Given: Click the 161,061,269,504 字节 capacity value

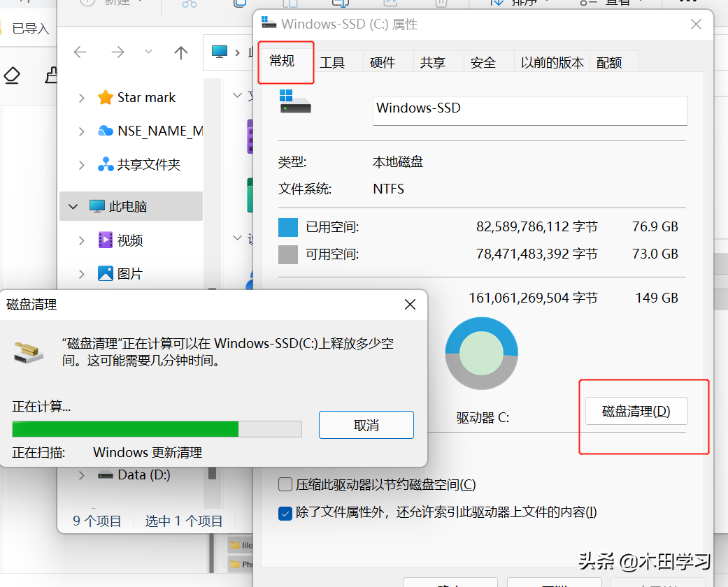Looking at the screenshot, I should (533, 298).
